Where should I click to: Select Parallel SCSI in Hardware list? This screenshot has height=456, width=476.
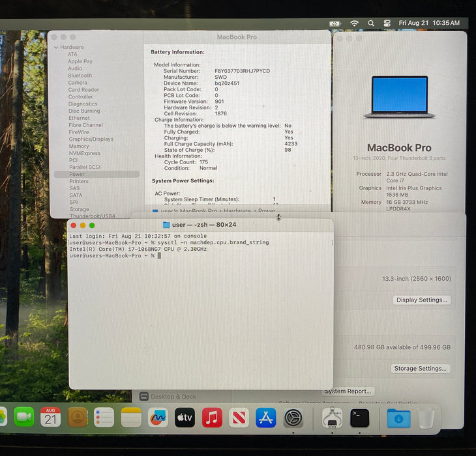point(85,167)
